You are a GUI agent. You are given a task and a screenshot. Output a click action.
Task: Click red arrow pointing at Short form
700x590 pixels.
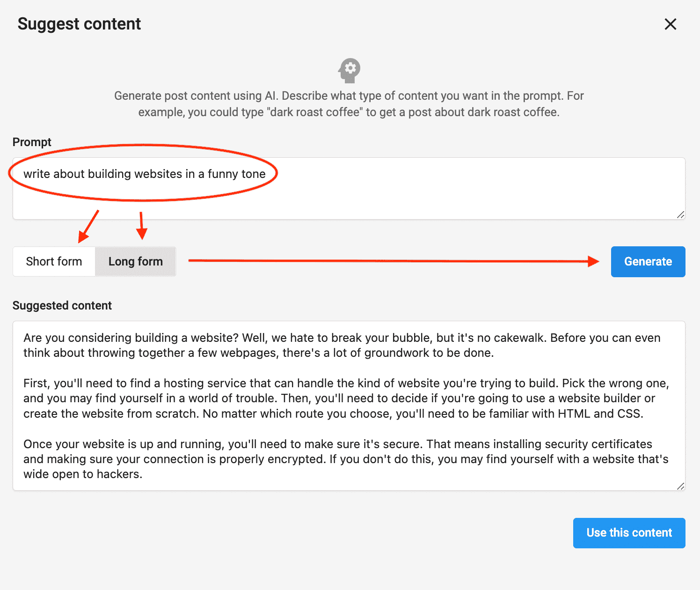[88, 227]
